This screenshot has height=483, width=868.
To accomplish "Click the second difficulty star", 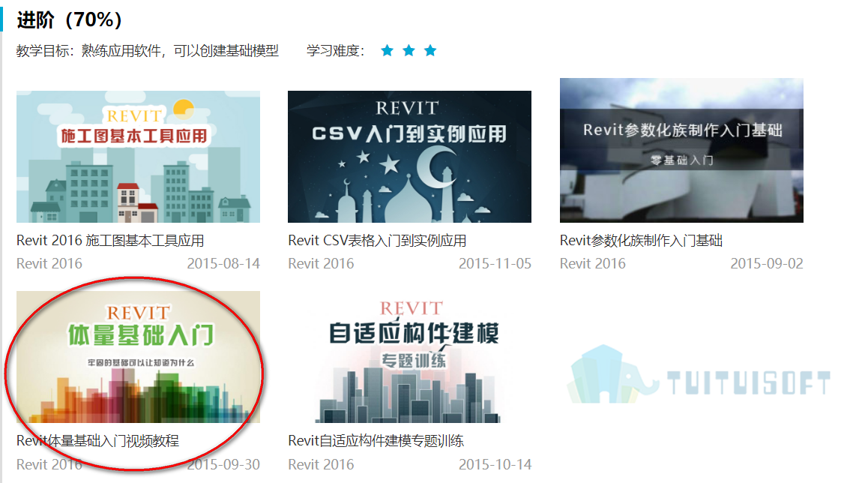I will 409,51.
